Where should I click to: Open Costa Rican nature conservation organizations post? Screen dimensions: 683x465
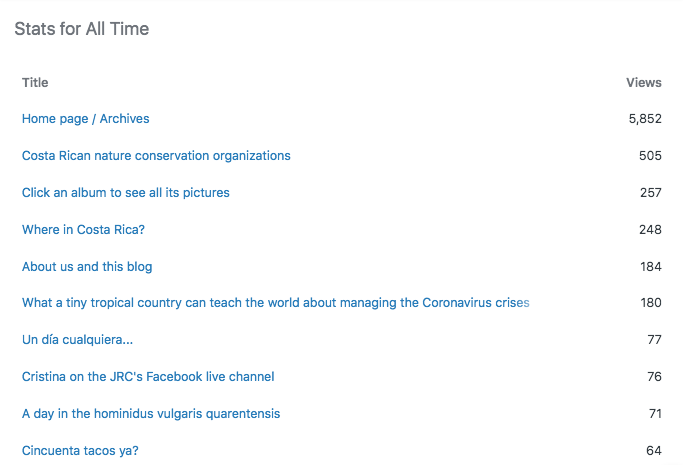[x=156, y=156]
